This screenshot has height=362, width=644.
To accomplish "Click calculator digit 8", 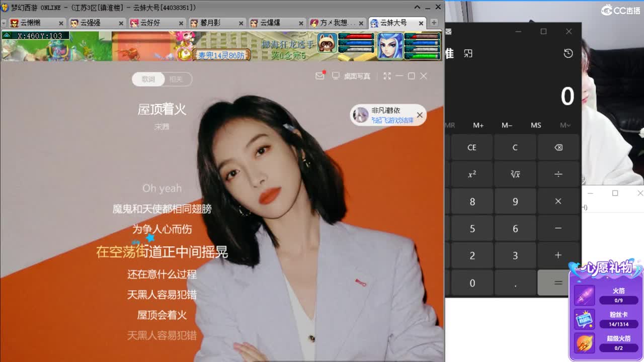I will point(472,201).
